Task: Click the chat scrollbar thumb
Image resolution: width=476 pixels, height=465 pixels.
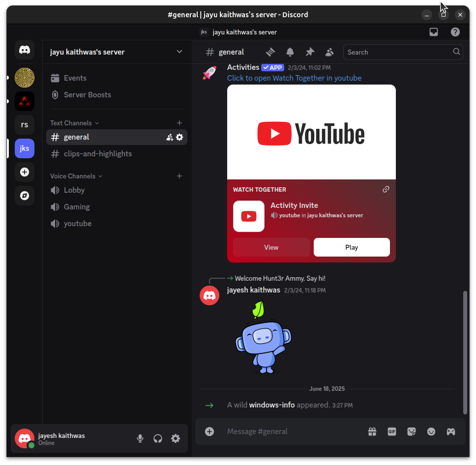Action: (465, 352)
